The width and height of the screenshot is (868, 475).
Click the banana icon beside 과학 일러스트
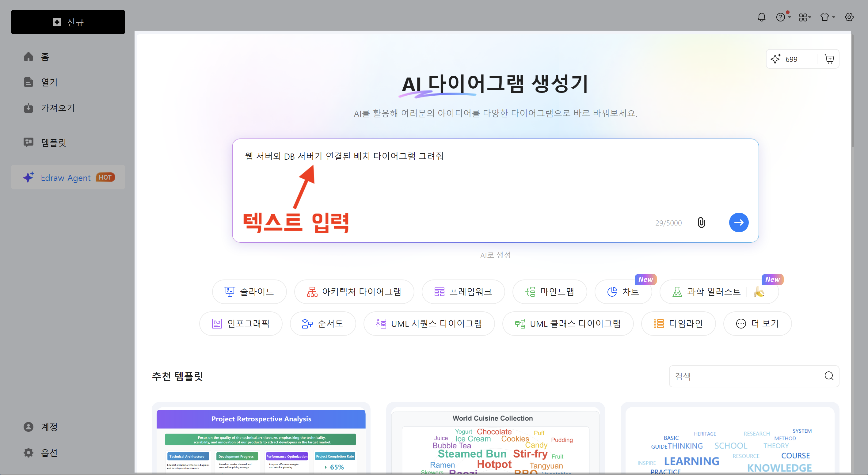[759, 291]
